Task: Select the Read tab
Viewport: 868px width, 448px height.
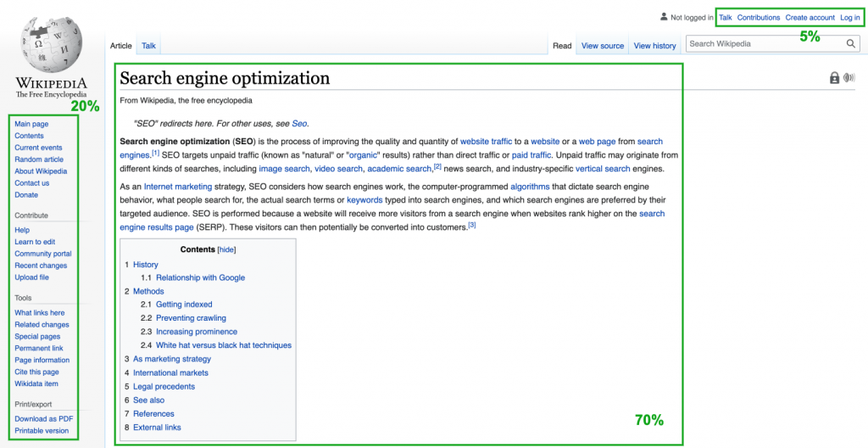Action: (562, 46)
